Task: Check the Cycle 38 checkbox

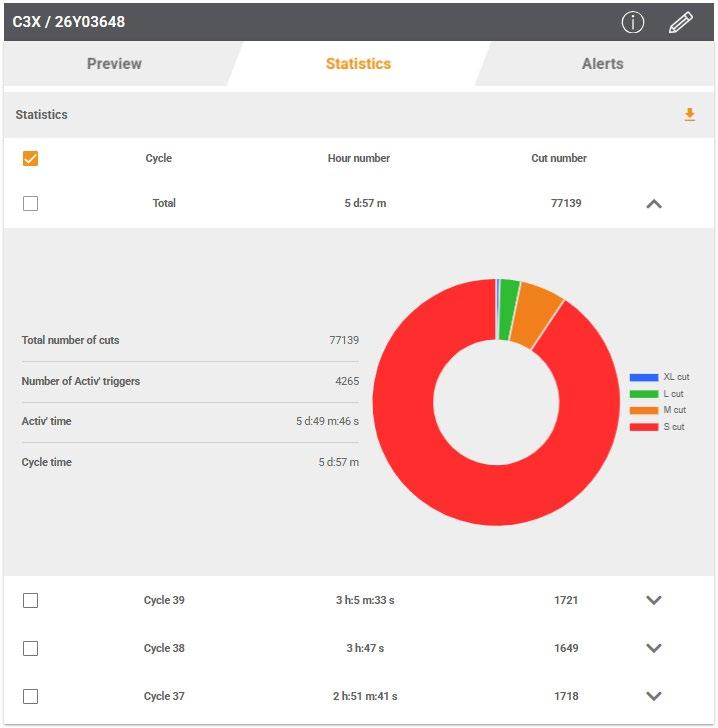Action: click(x=31, y=648)
